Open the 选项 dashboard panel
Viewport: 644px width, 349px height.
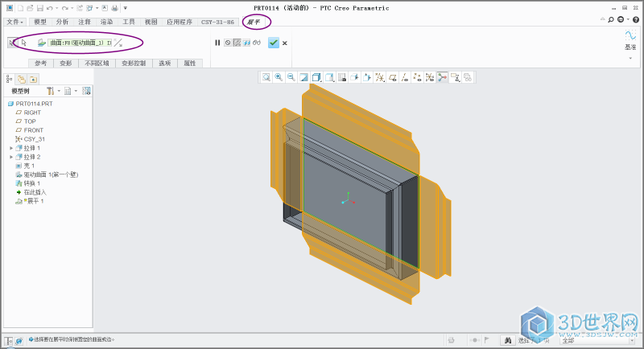165,64
